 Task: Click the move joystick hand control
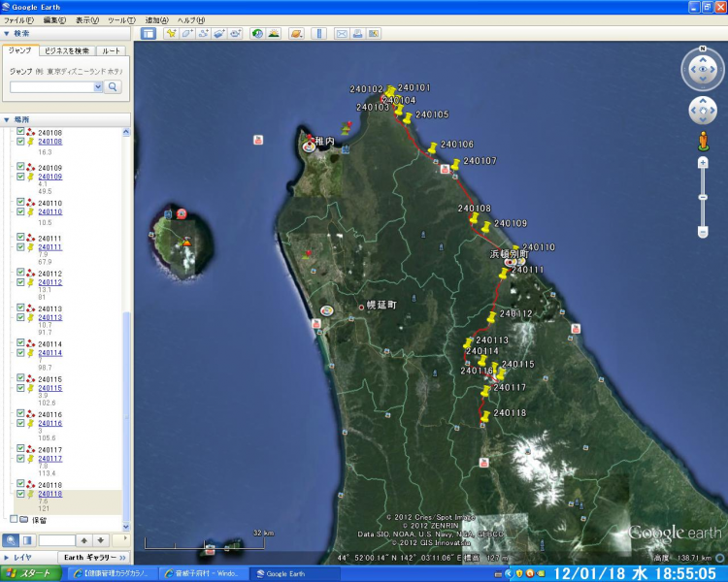coord(703,111)
